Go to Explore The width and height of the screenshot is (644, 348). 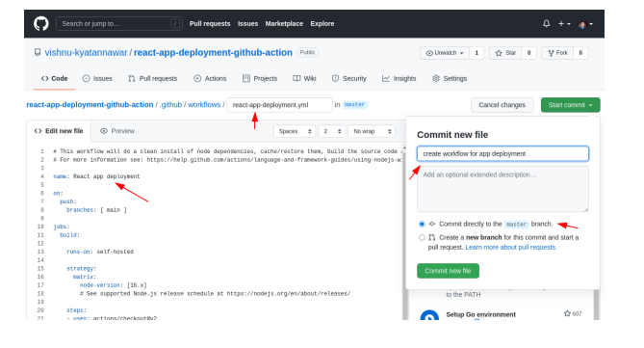click(322, 24)
